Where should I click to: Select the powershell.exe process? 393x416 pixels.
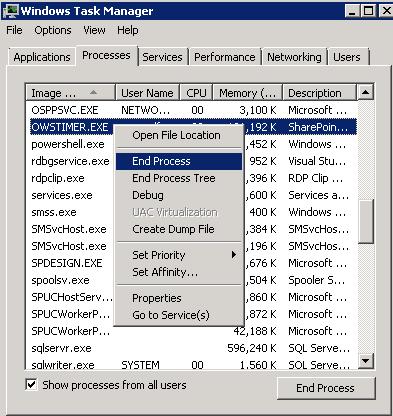[68, 144]
